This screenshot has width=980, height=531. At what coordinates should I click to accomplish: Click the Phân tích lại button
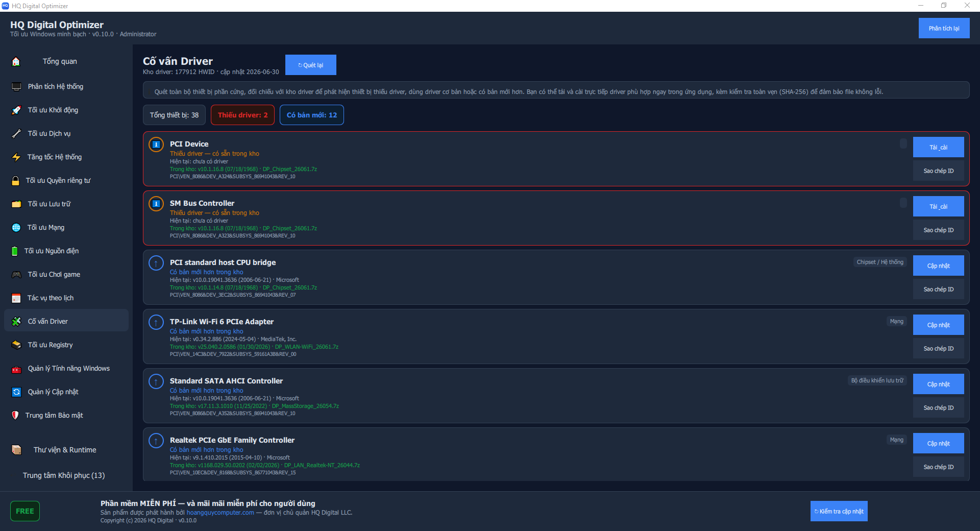(944, 28)
